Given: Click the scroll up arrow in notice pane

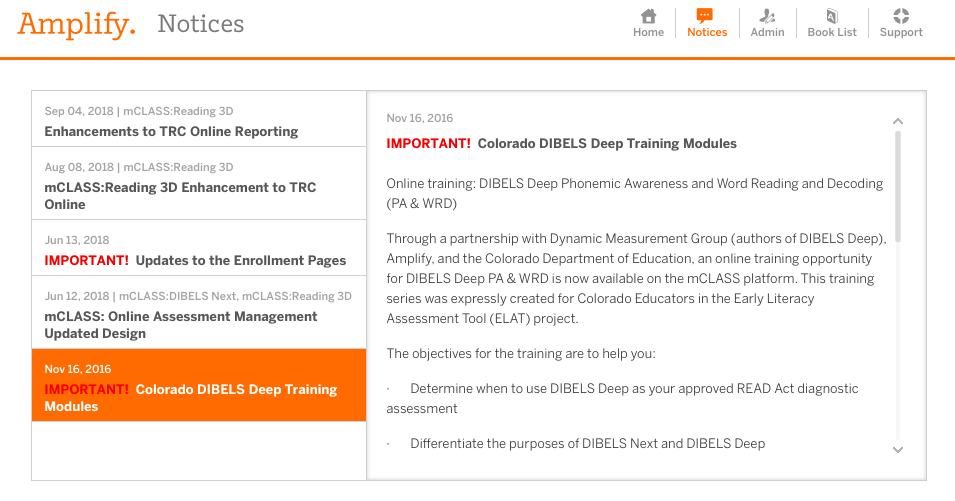Looking at the screenshot, I should click(898, 121).
